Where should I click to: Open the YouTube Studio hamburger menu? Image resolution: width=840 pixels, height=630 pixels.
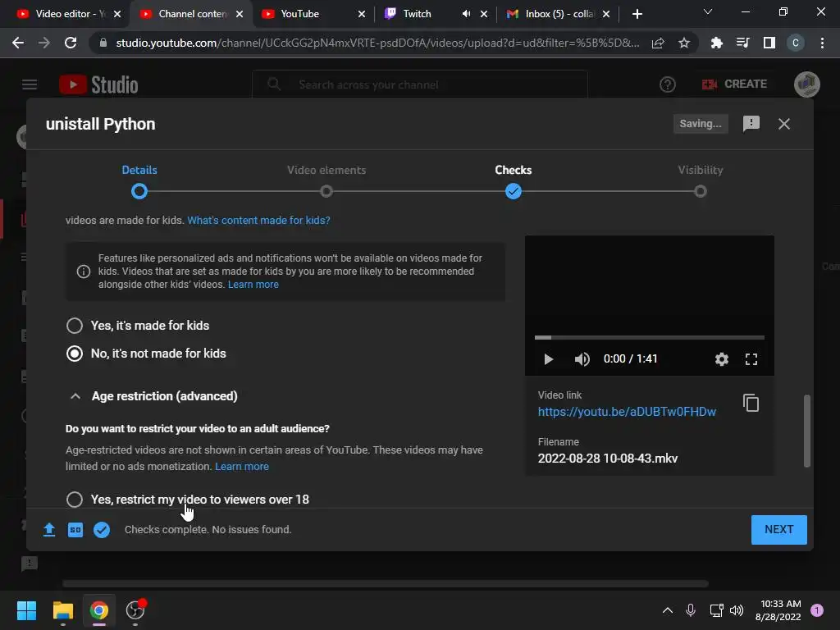coord(30,84)
